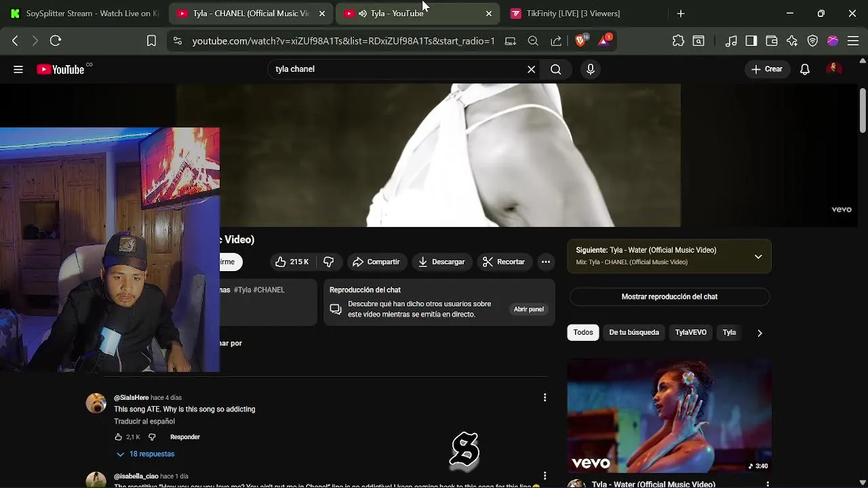Image resolution: width=868 pixels, height=488 pixels.
Task: Expand the Siguiente playlist panel chevron
Action: coord(758,256)
